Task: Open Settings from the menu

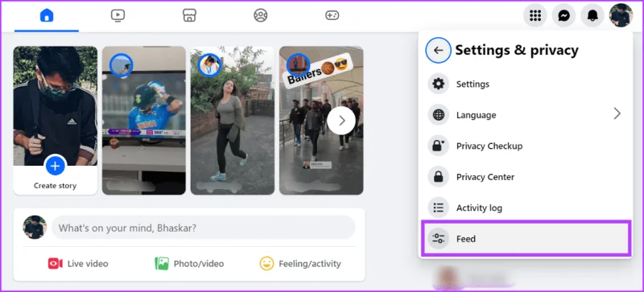Action: coord(526,84)
